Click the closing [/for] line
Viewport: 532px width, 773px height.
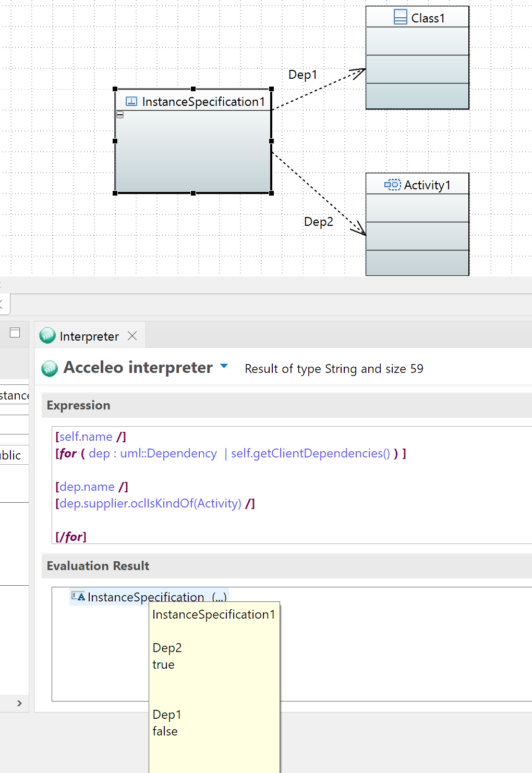point(71,537)
